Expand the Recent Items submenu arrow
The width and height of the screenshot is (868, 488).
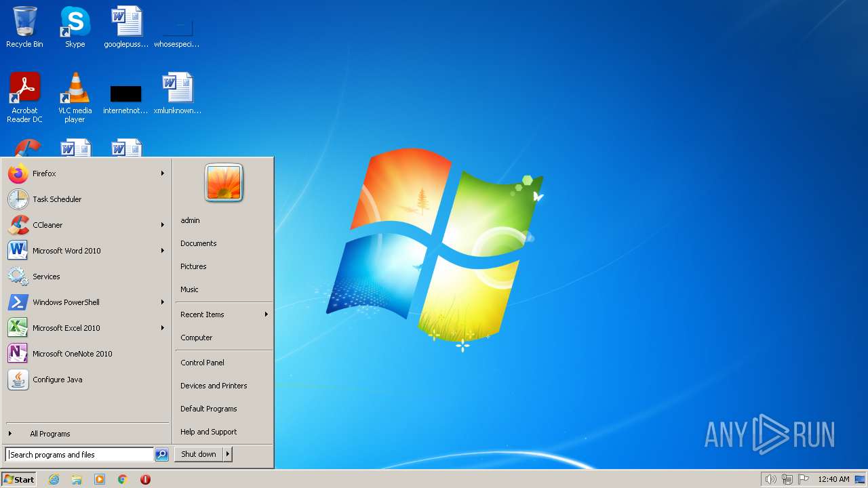click(267, 314)
